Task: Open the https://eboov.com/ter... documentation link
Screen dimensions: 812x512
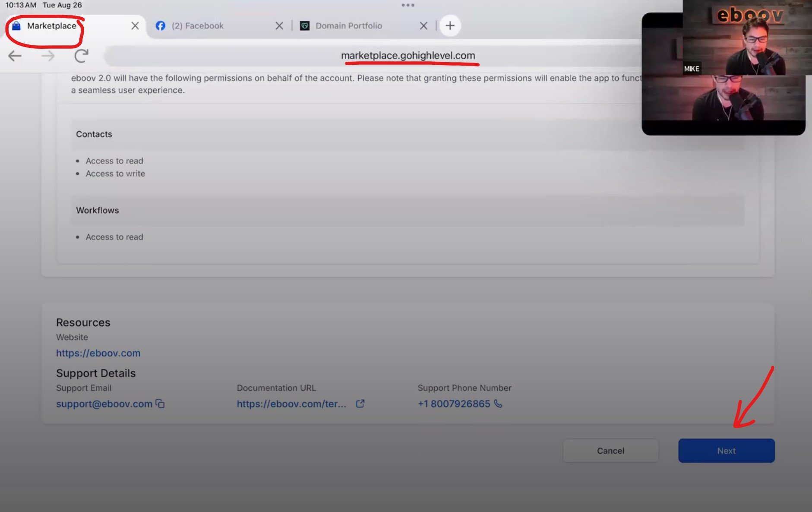Action: pos(291,404)
